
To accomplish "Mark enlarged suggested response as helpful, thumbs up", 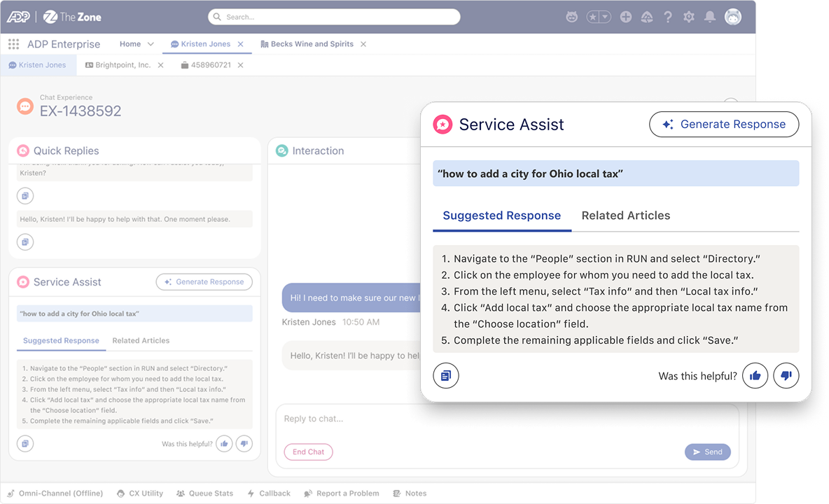I will [x=755, y=376].
